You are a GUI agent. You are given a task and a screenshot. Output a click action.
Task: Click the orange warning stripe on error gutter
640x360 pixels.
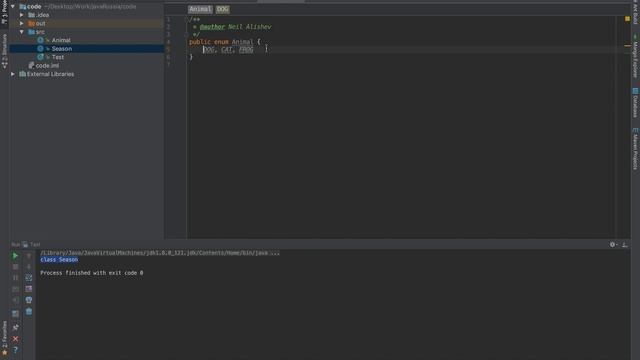coord(627,46)
